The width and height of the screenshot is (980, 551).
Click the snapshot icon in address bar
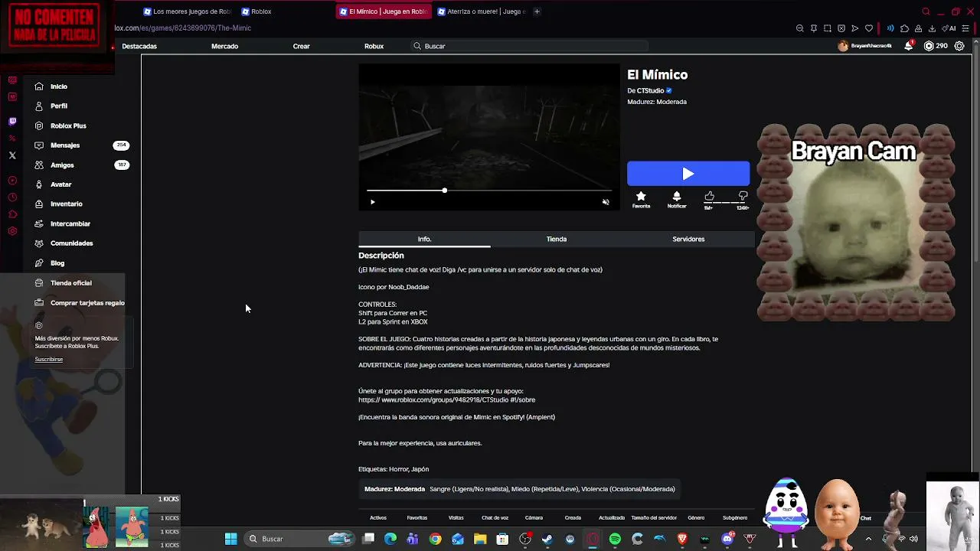pos(828,28)
